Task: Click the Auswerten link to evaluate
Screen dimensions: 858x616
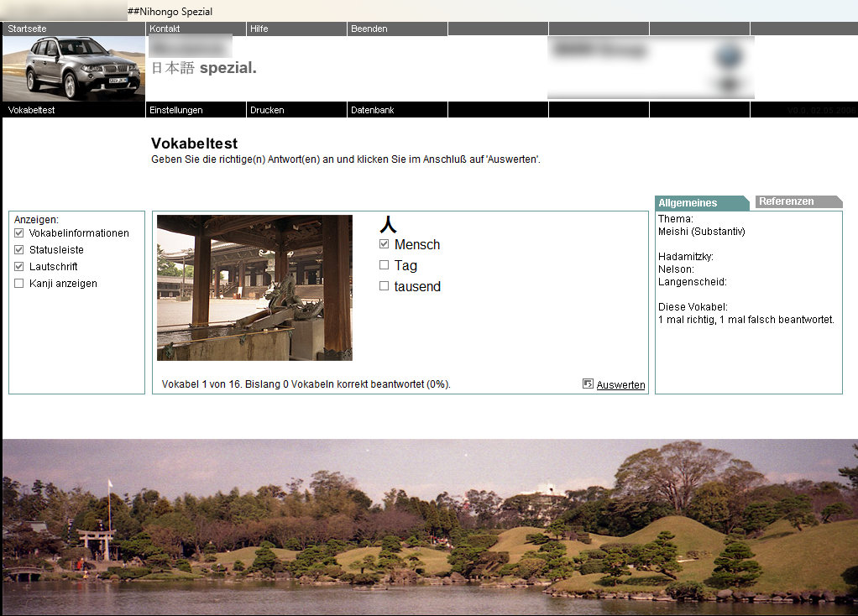Action: pyautogui.click(x=620, y=385)
